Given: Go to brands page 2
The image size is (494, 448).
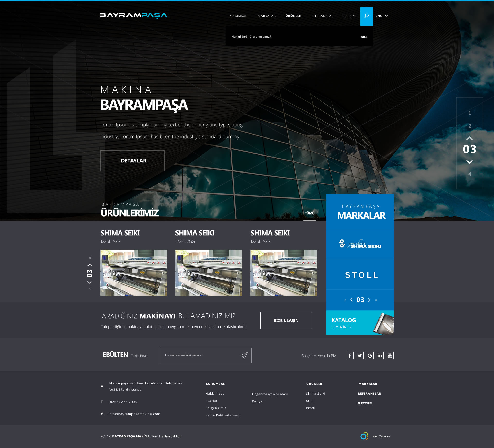Looking at the screenshot, I should 345,300.
